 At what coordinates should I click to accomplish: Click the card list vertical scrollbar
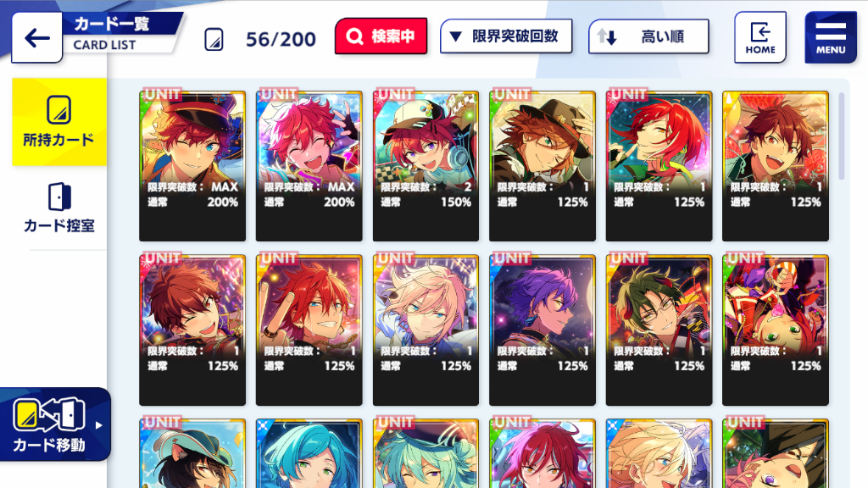click(842, 136)
